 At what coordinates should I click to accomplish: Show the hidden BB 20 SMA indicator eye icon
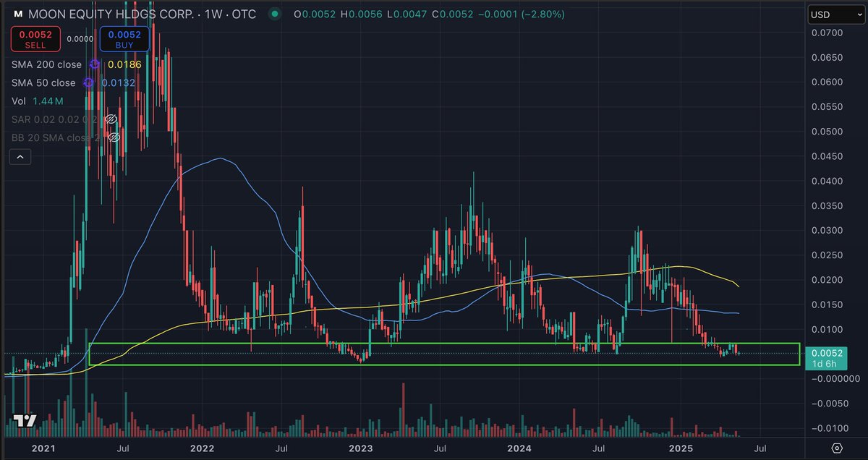[x=113, y=137]
